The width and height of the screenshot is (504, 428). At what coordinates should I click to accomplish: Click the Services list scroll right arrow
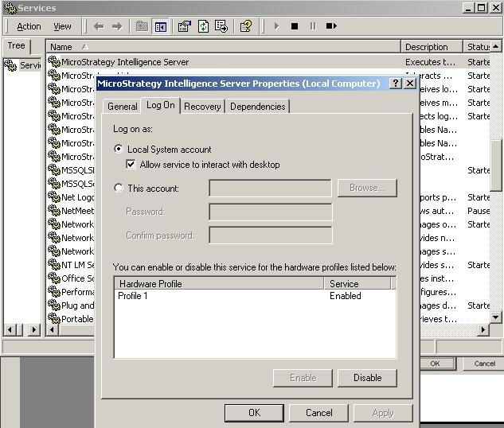coord(483,329)
